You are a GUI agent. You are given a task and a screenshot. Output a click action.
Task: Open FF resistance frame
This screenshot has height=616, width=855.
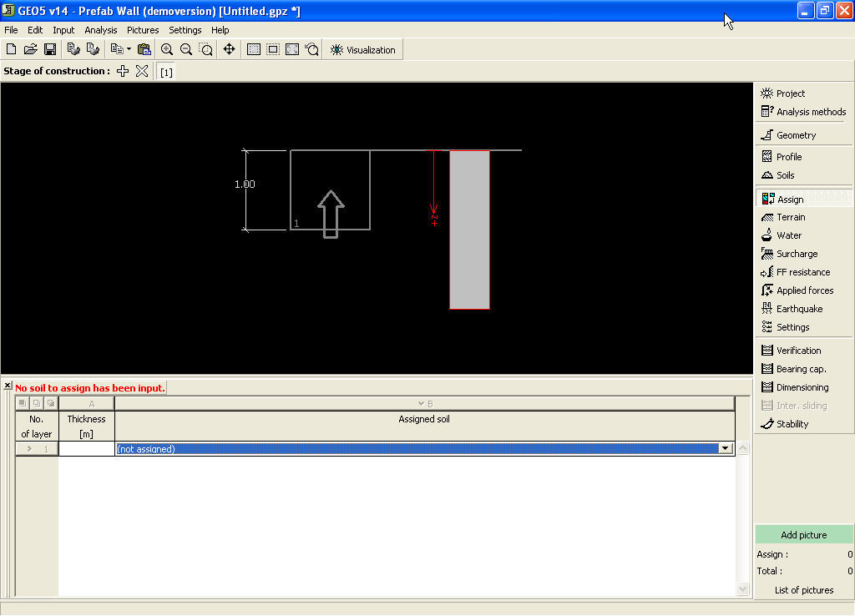tap(804, 272)
